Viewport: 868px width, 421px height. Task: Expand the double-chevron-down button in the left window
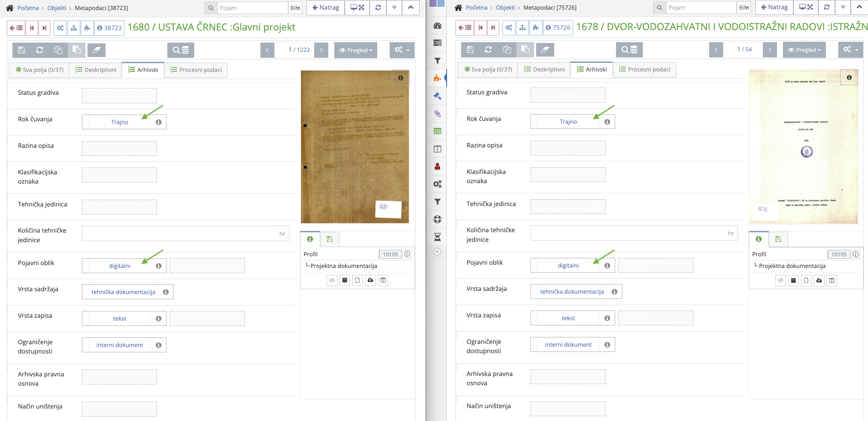pos(394,8)
